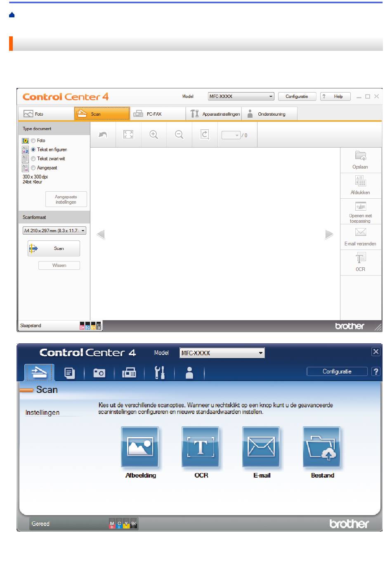Viewport: 392px width, 573px height.
Task: Expand the Model dropdown in Home mode window
Action: coord(241,96)
